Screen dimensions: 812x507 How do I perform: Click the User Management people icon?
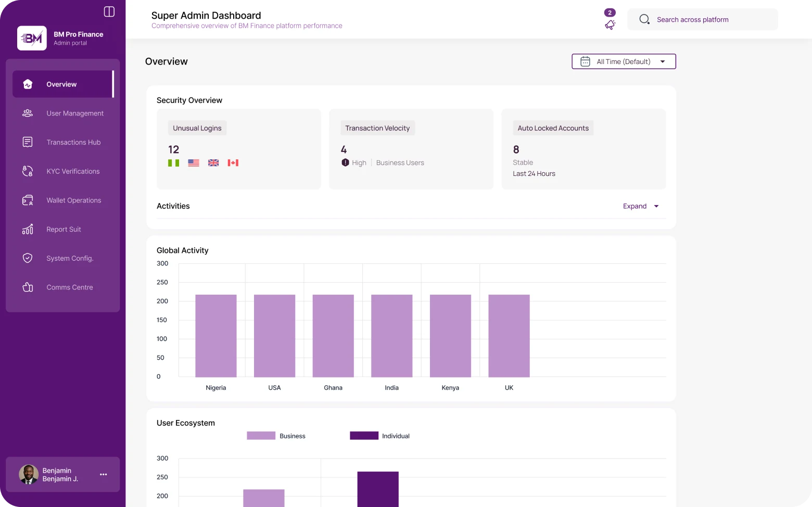click(x=28, y=113)
